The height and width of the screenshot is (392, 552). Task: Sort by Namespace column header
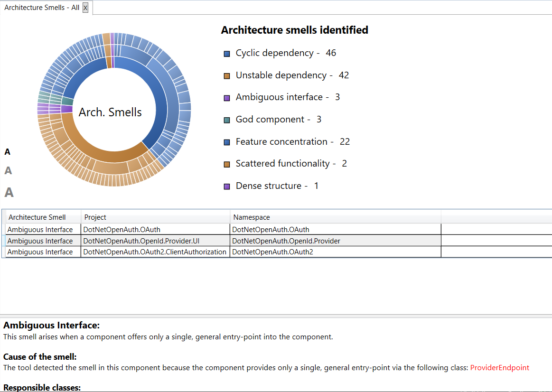pyautogui.click(x=252, y=217)
